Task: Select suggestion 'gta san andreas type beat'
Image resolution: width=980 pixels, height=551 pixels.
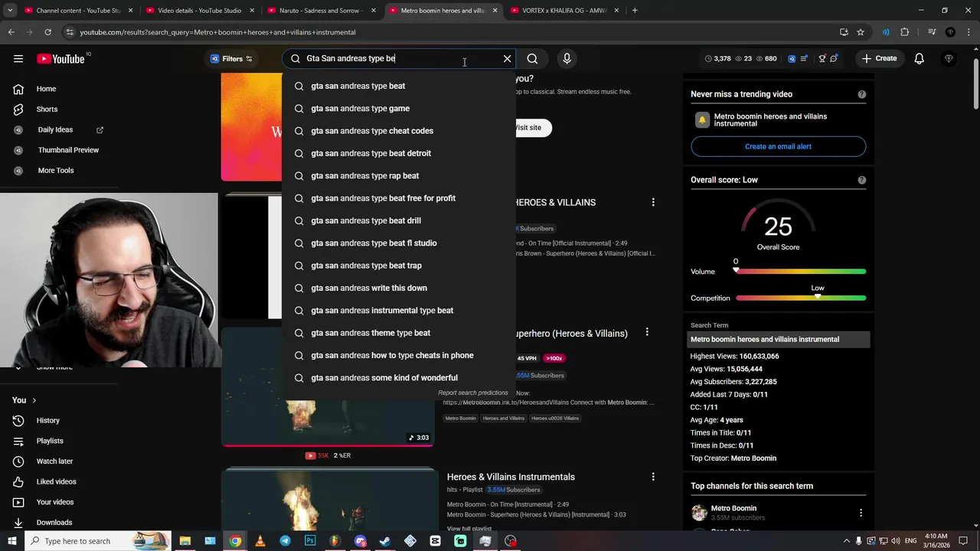Action: (x=399, y=86)
